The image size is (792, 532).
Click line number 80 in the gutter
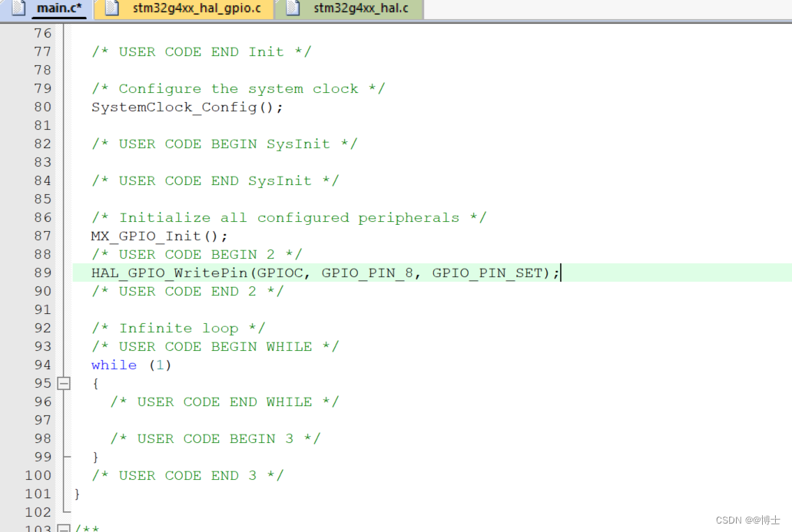coord(43,107)
